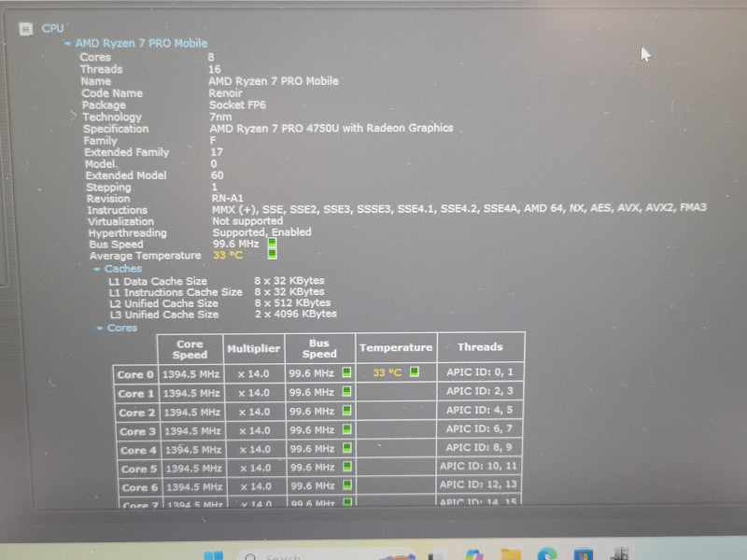
Task: Click the Core 6 row label
Action: (139, 487)
